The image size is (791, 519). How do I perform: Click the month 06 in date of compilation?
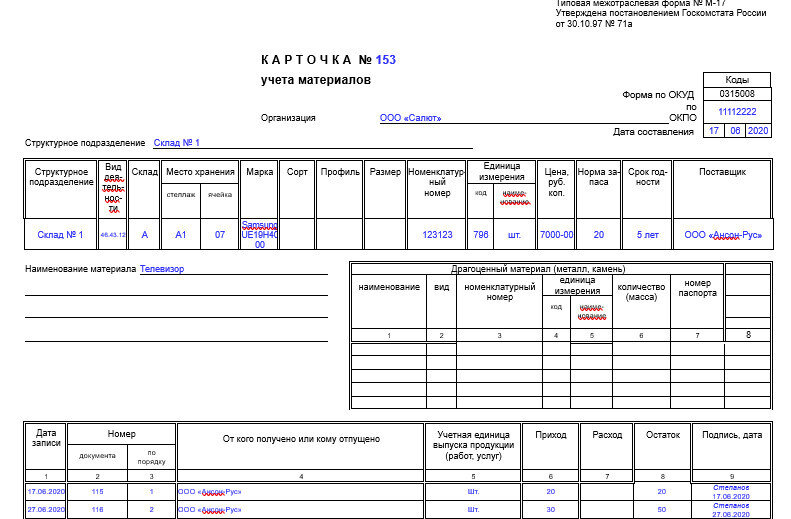736,131
